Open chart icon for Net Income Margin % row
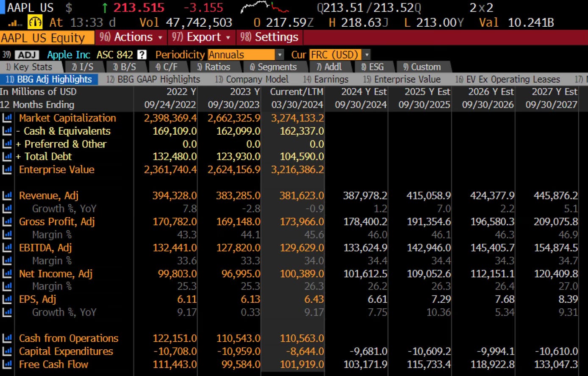This screenshot has width=588, height=376. pos(7,287)
